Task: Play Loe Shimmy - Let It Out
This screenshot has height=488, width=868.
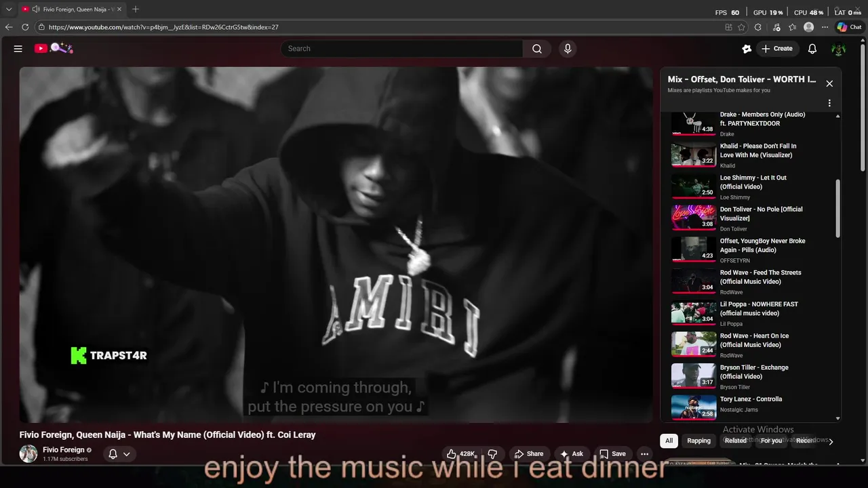Action: pyautogui.click(x=749, y=187)
